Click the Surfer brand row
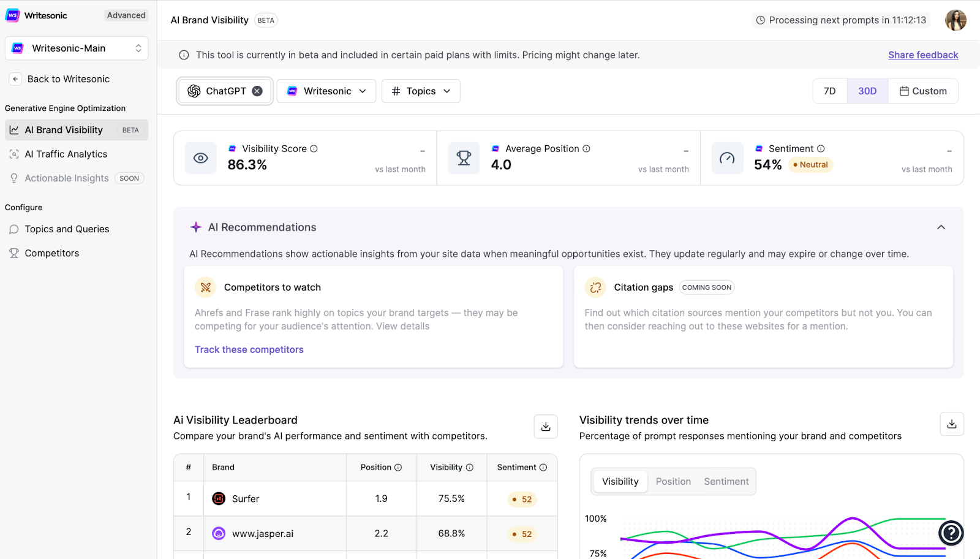The width and height of the screenshot is (980, 559). click(366, 499)
